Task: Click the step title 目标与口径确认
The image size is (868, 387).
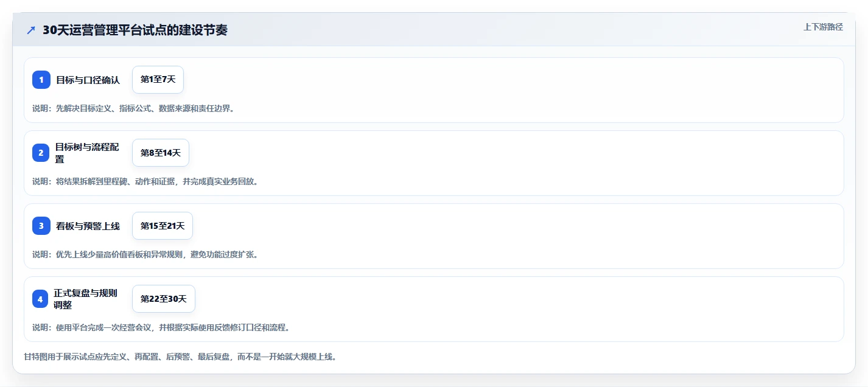Action: pos(88,80)
